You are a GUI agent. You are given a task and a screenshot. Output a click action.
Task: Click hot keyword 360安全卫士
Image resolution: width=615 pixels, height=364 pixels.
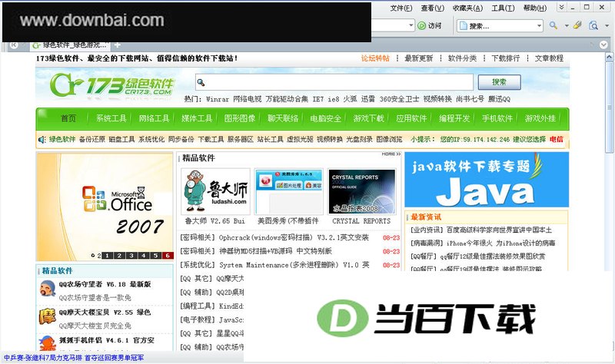coord(399,99)
